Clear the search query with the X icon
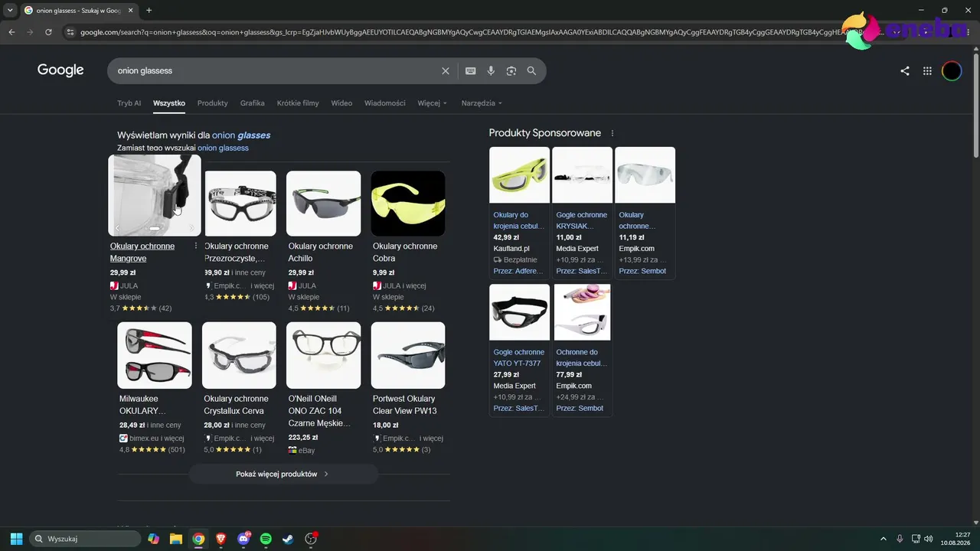Screen dimensions: 980x551 (x=446, y=70)
